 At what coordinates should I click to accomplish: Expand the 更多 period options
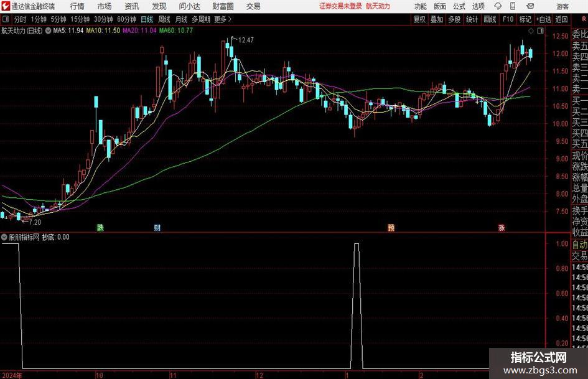[x=223, y=19]
